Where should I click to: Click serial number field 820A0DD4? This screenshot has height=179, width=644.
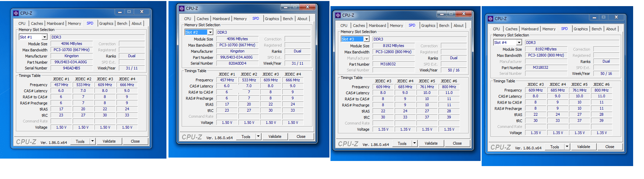pyautogui.click(x=237, y=63)
